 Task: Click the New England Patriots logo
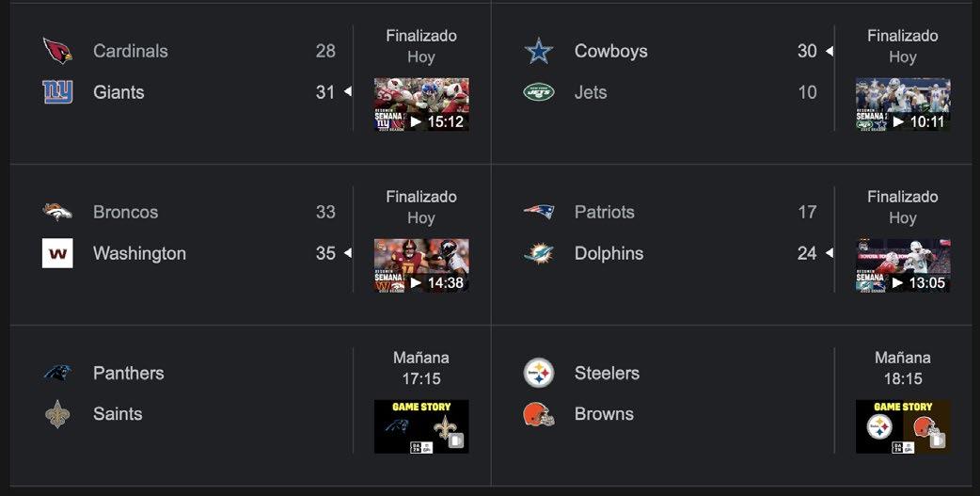[539, 212]
